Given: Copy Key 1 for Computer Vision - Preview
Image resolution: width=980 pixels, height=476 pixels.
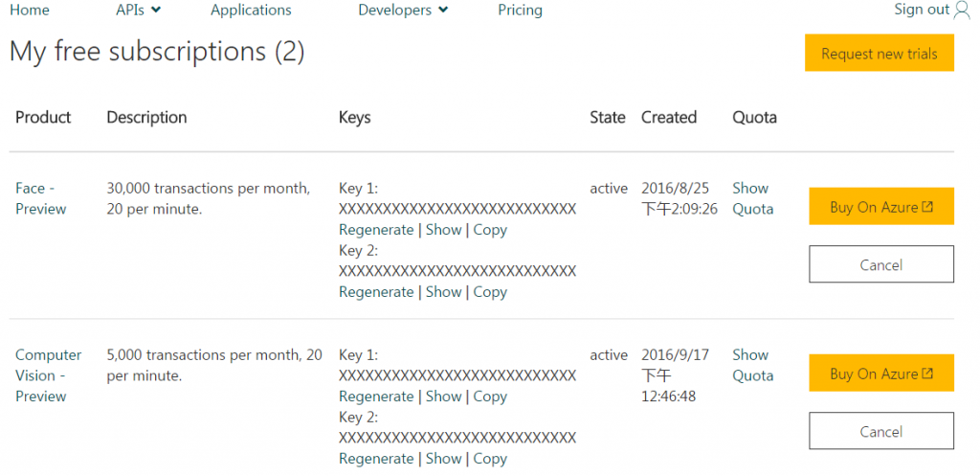Looking at the screenshot, I should tap(490, 397).
